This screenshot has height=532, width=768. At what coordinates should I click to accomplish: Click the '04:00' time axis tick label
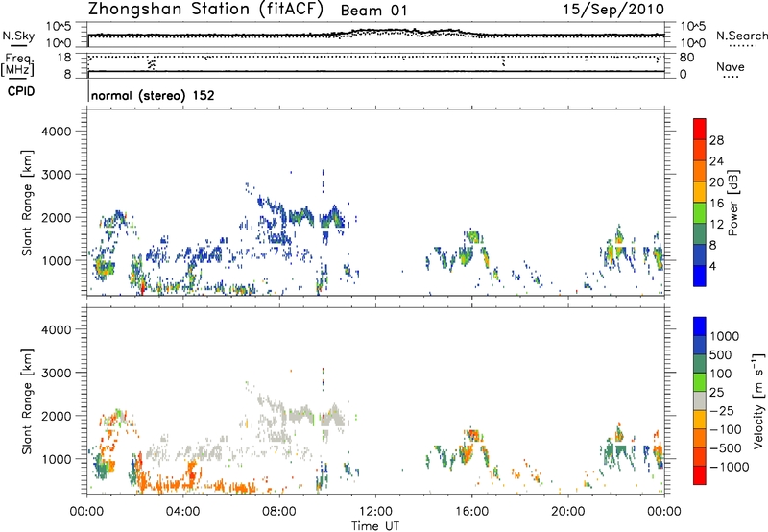tap(182, 512)
